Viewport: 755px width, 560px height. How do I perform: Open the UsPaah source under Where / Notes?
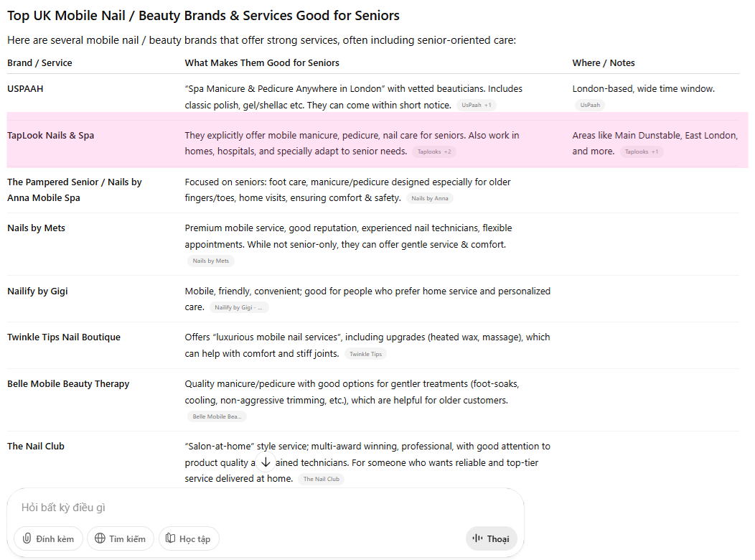tap(590, 105)
